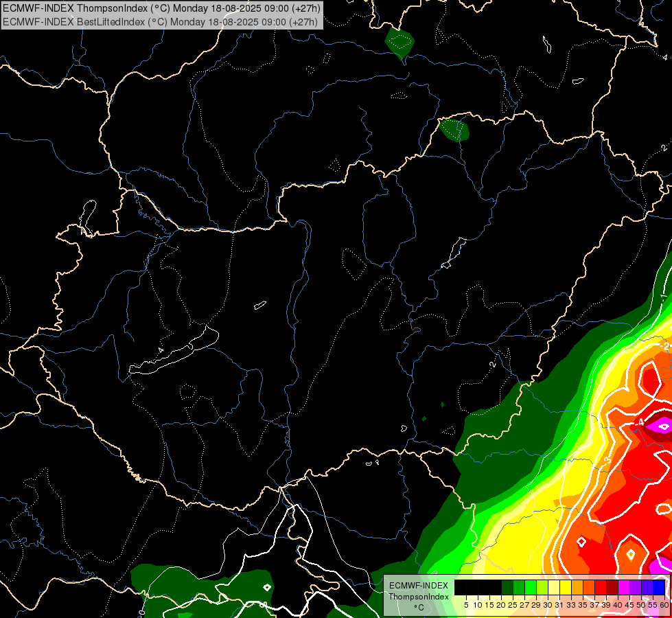Click the legend tick label 33

[571, 605]
